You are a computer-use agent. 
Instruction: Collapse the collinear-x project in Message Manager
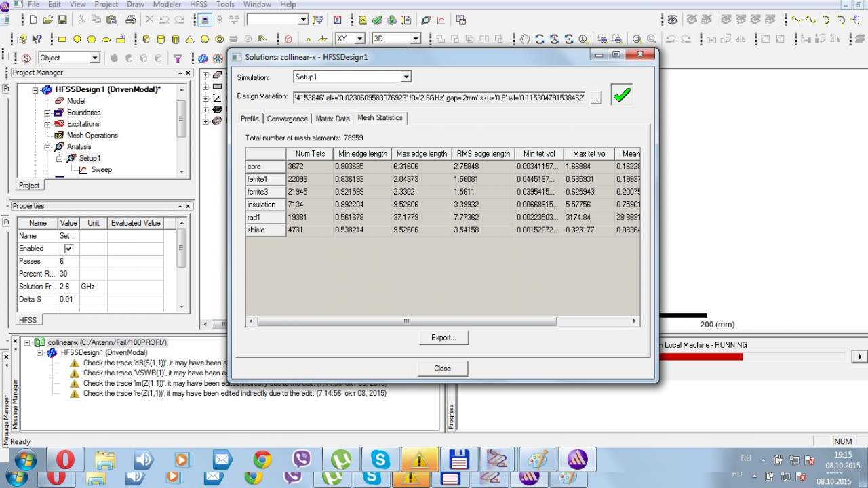click(28, 343)
